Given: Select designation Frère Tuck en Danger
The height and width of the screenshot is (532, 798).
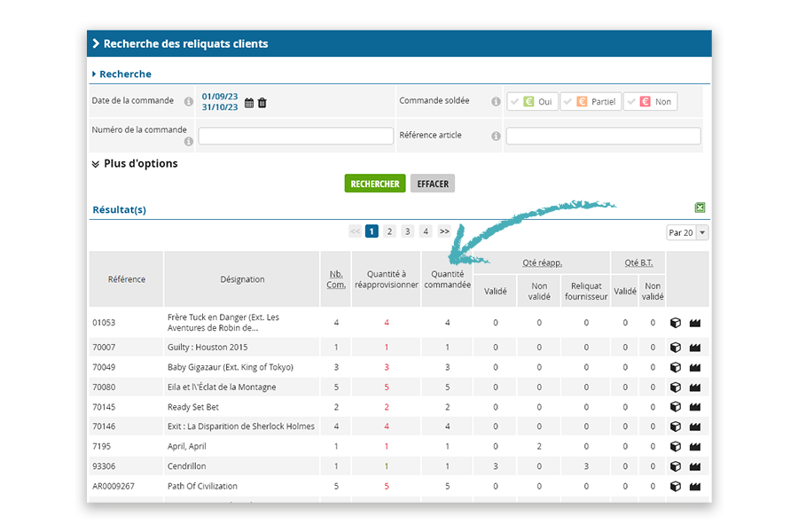Looking at the screenshot, I should pyautogui.click(x=223, y=323).
